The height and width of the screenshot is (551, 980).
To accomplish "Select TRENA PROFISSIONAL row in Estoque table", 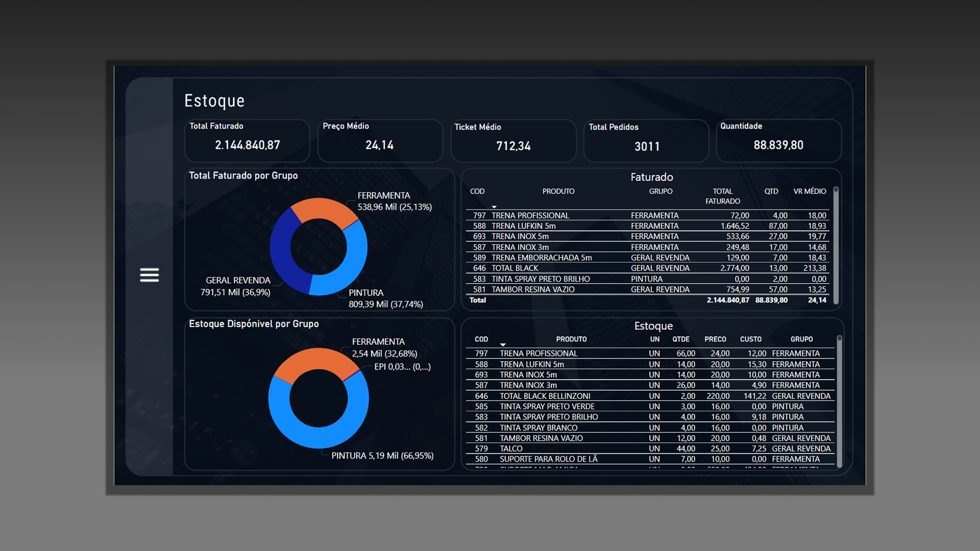I will 650,354.
